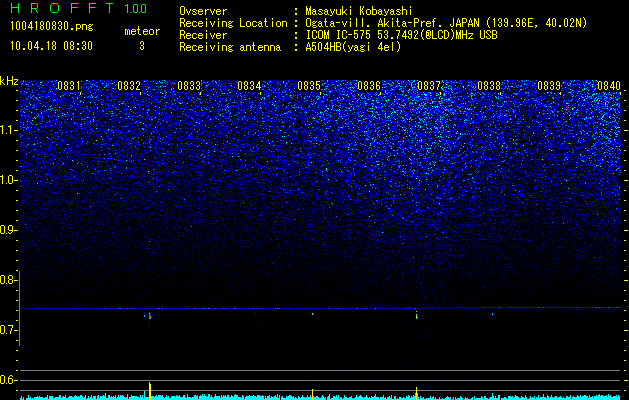629x400 pixels.
Task: Click the Receiving antenna label
Action: pyautogui.click(x=230, y=47)
